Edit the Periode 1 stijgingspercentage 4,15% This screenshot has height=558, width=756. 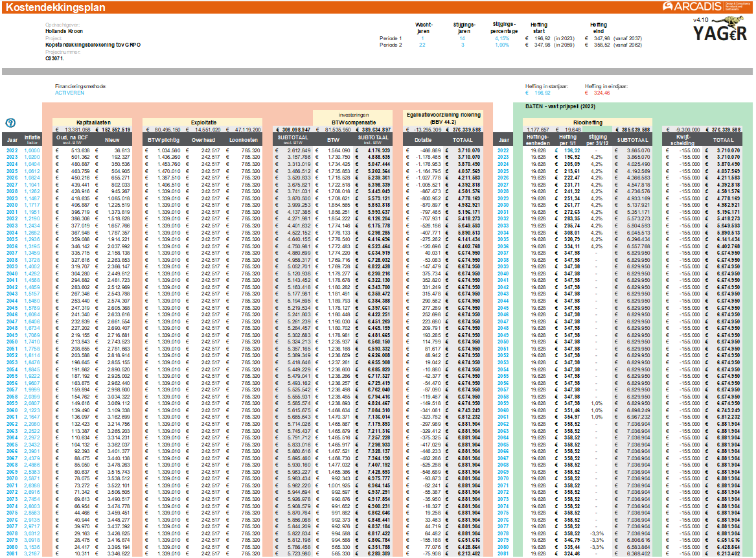point(501,38)
